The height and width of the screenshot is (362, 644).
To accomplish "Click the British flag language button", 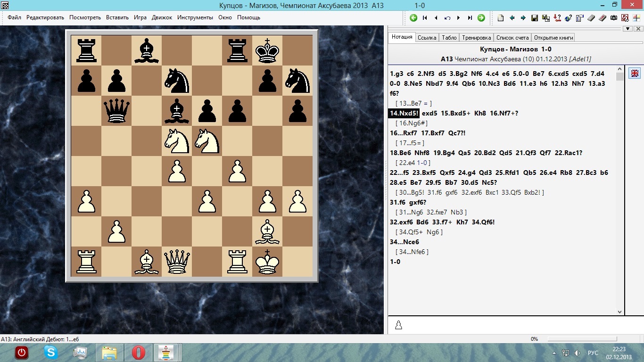I will (x=635, y=73).
